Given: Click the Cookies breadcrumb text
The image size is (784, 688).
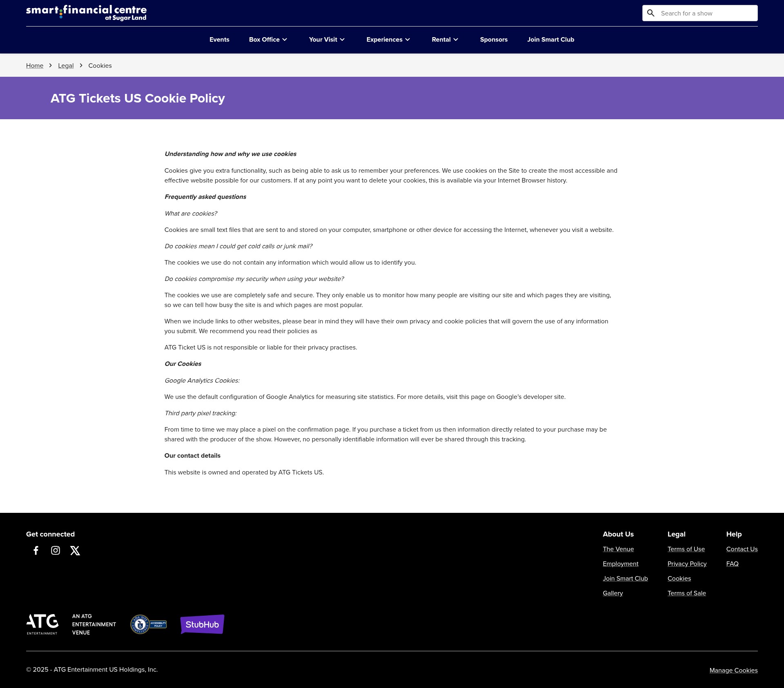Looking at the screenshot, I should 100,66.
